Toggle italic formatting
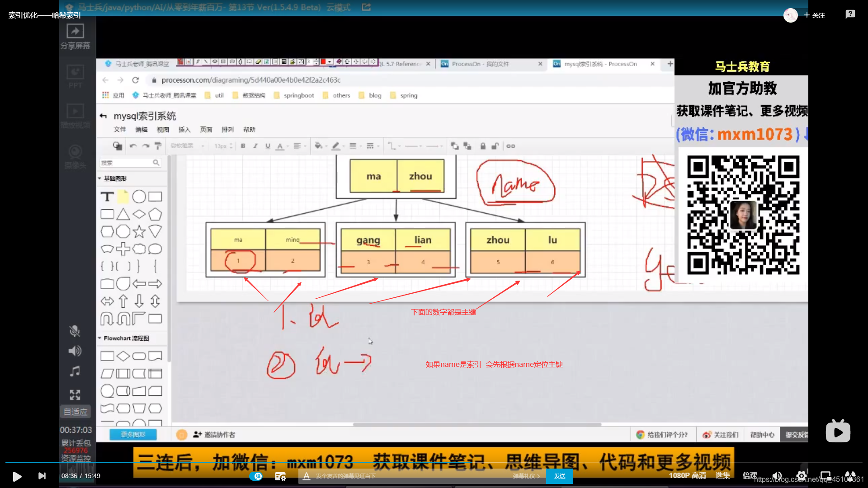Image resolution: width=868 pixels, height=488 pixels. tap(255, 146)
